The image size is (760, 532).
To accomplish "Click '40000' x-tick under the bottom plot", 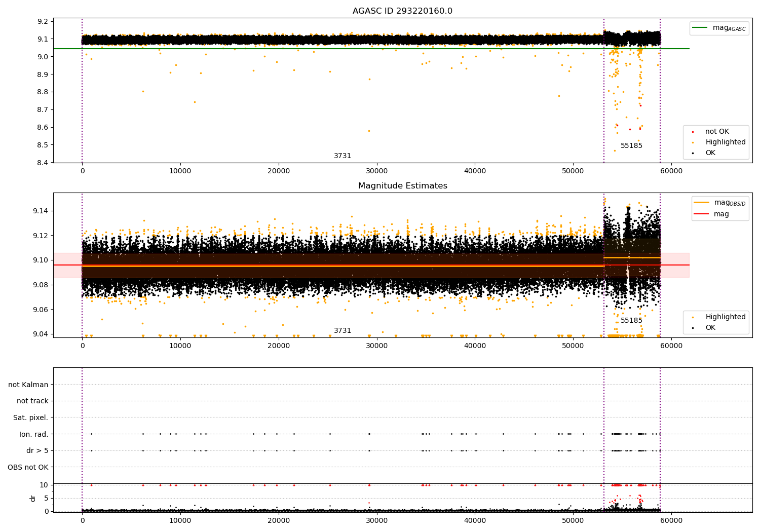I will coord(475,521).
